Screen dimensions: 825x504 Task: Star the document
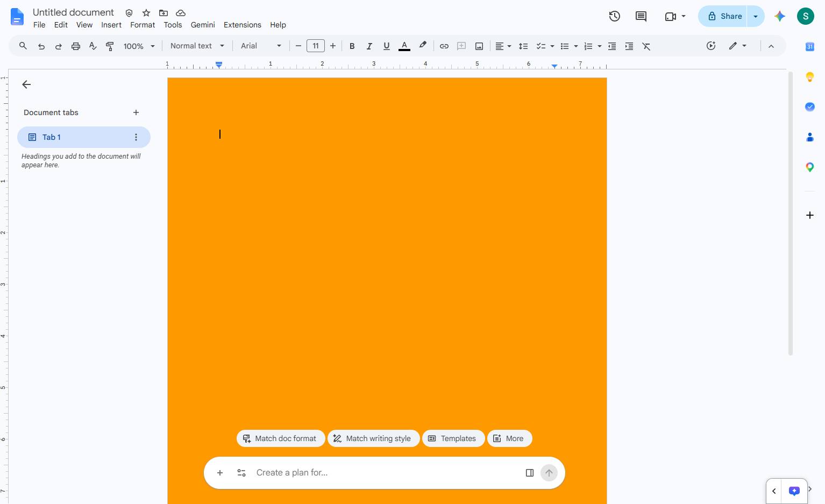(146, 12)
